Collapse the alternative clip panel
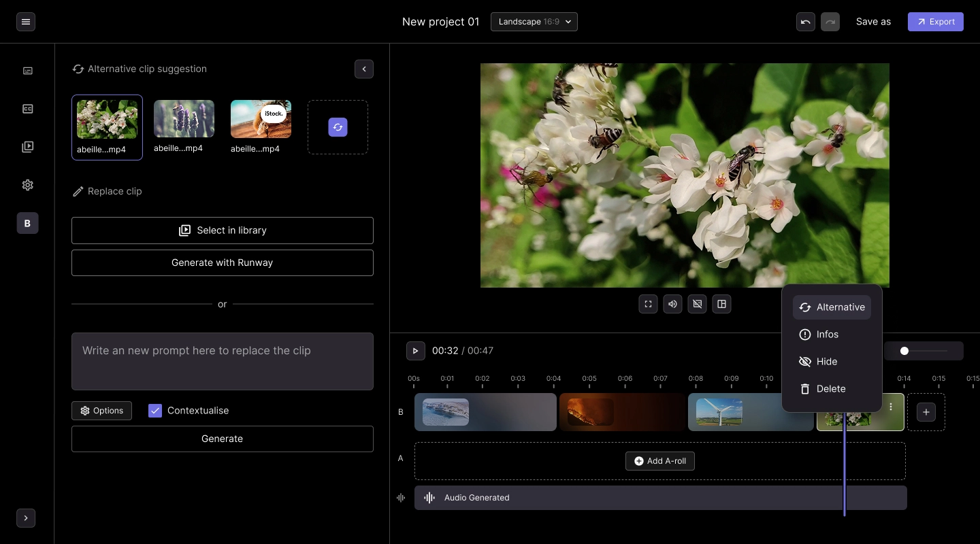The width and height of the screenshot is (980, 544). [364, 69]
